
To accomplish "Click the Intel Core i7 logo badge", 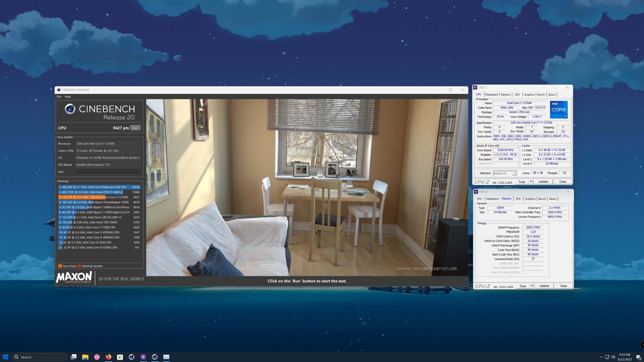I will 559,110.
